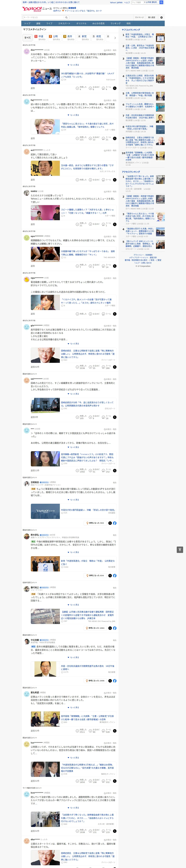
Task: Share the gis comment on X
Action: (x=115, y=367)
